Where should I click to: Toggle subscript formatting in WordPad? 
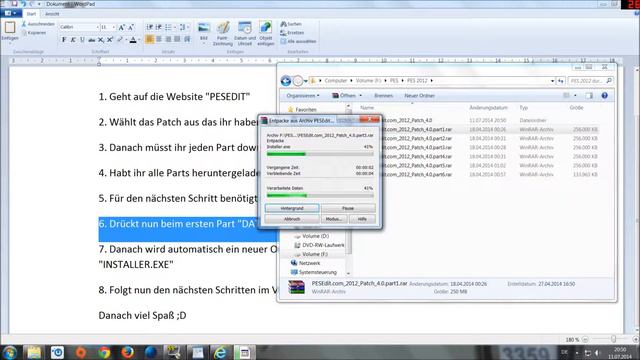(x=101, y=40)
